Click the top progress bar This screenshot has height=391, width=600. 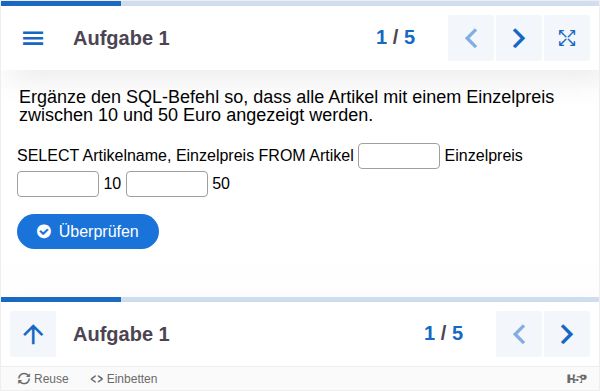pos(300,3)
